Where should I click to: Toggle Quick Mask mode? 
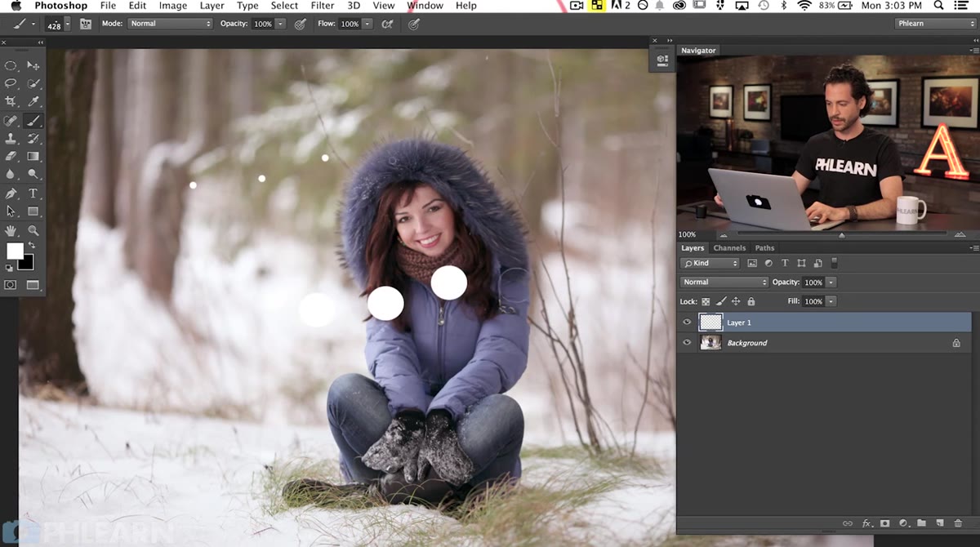click(11, 285)
